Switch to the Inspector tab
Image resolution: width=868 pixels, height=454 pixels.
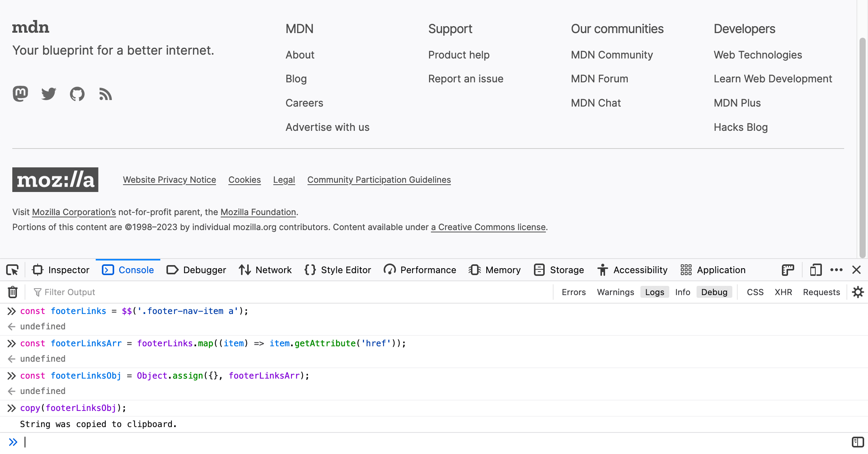tap(61, 270)
